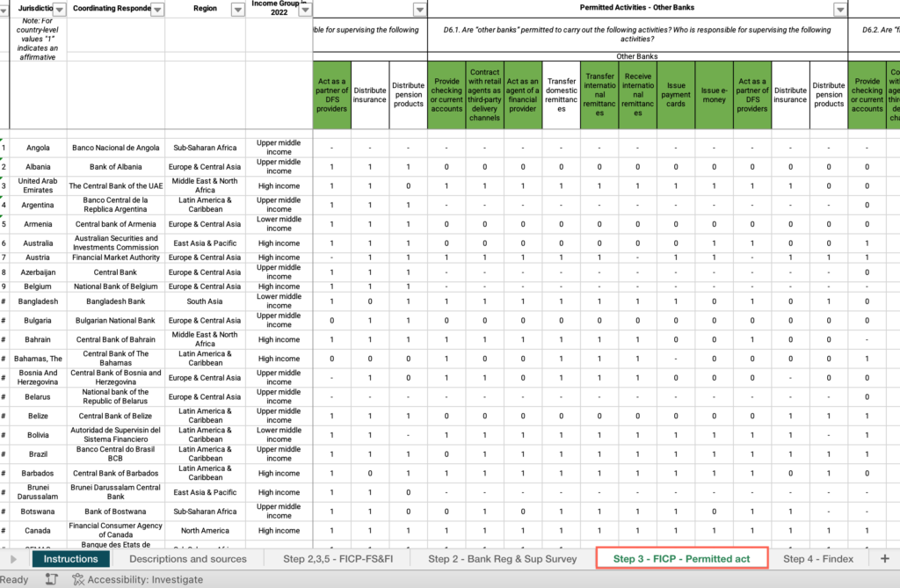Open the Jurisdiction column filter dropdown
Viewport: 900px width, 588px height.
[59, 9]
